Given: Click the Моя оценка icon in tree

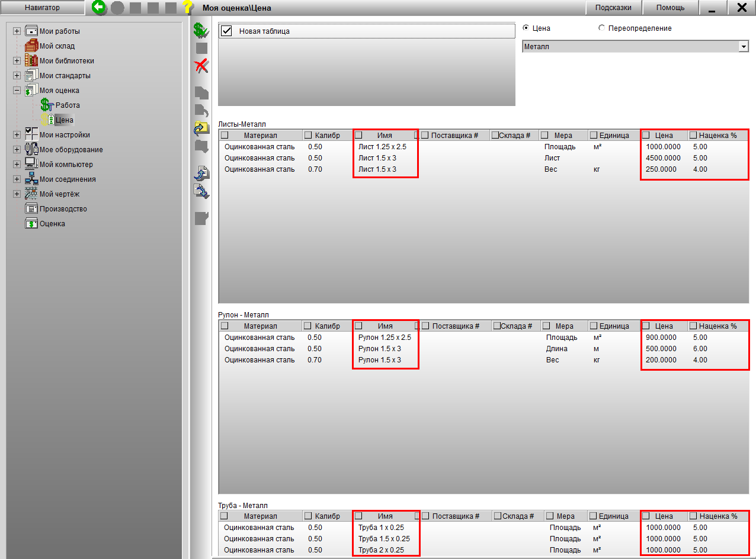Looking at the screenshot, I should tap(31, 90).
